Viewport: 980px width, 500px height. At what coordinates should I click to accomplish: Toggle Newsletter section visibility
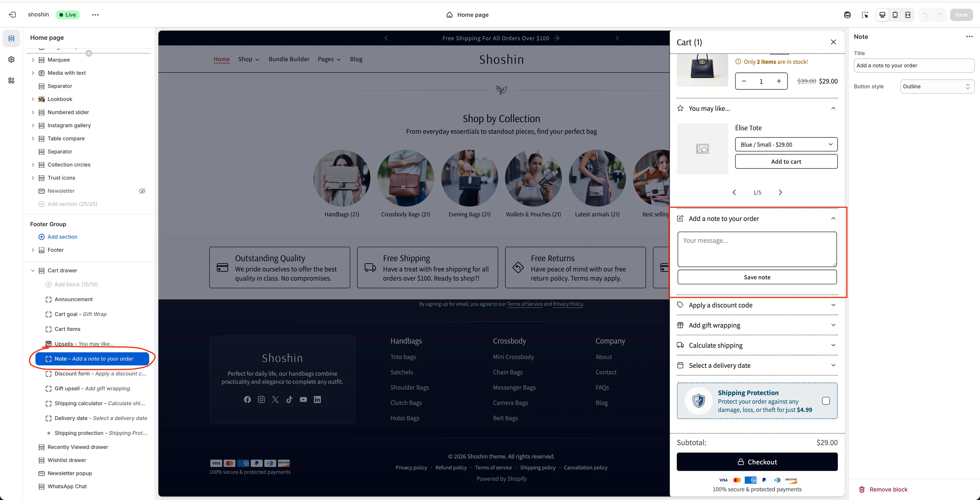(x=142, y=191)
